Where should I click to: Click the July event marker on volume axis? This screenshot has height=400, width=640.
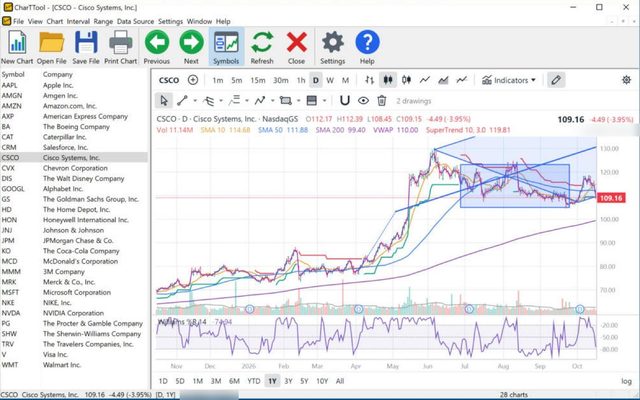pyautogui.click(x=469, y=309)
